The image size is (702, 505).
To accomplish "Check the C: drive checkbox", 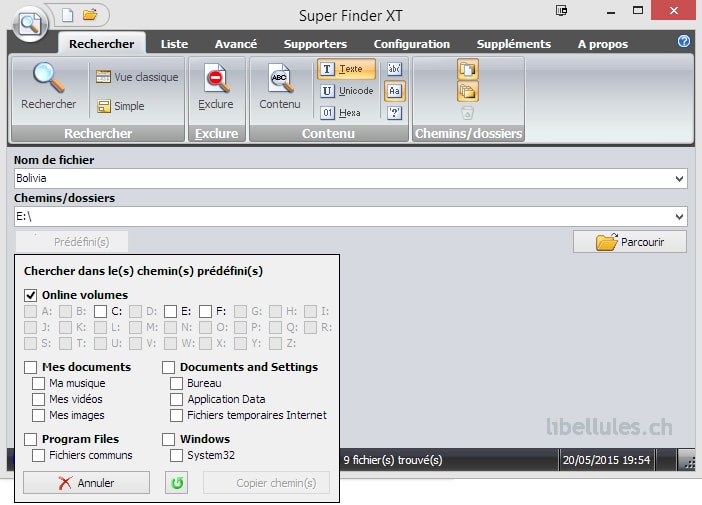I will (x=100, y=311).
